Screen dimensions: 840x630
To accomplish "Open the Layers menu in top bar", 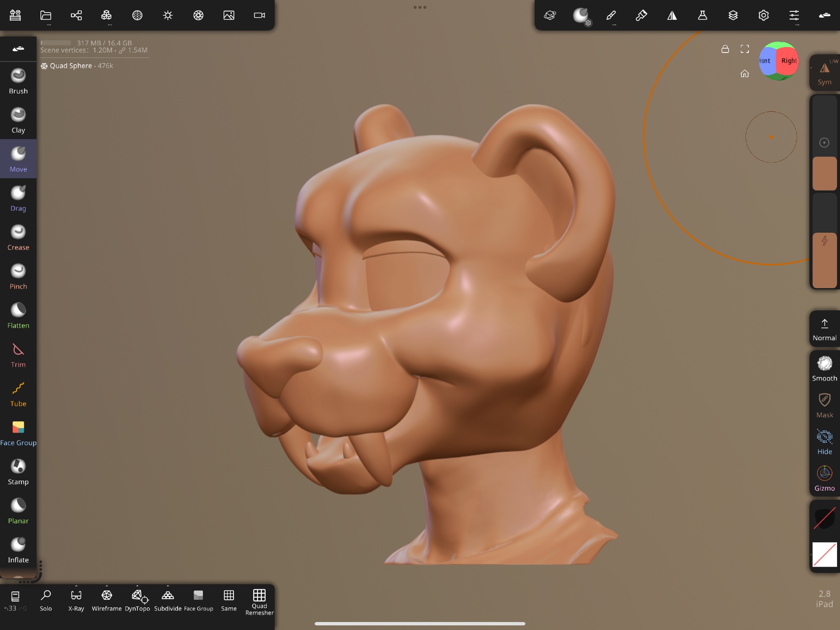I will [x=733, y=16].
